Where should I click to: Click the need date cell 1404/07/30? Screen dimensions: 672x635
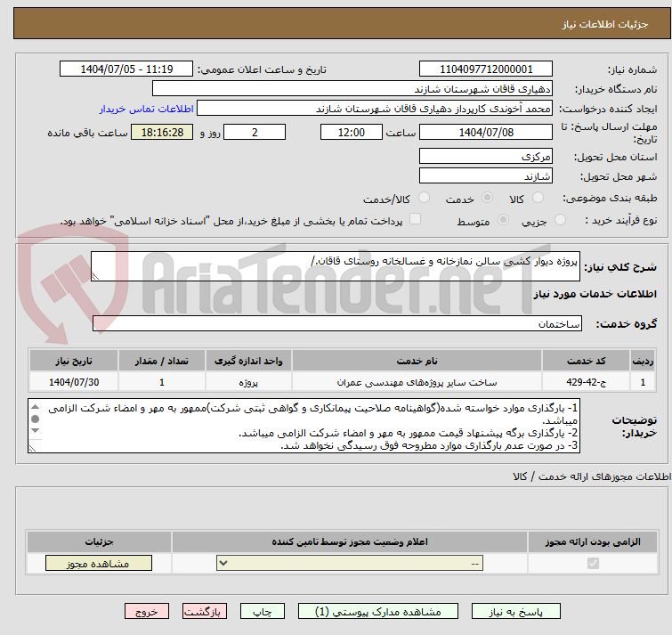[x=74, y=381]
